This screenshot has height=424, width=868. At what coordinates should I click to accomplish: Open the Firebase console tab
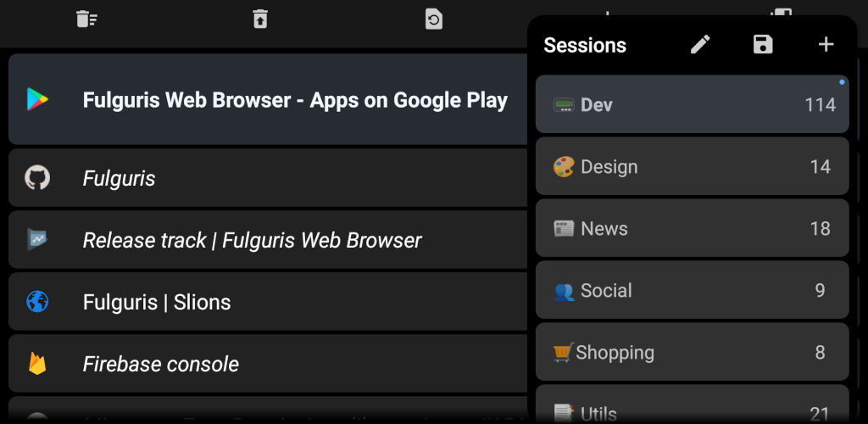click(268, 364)
